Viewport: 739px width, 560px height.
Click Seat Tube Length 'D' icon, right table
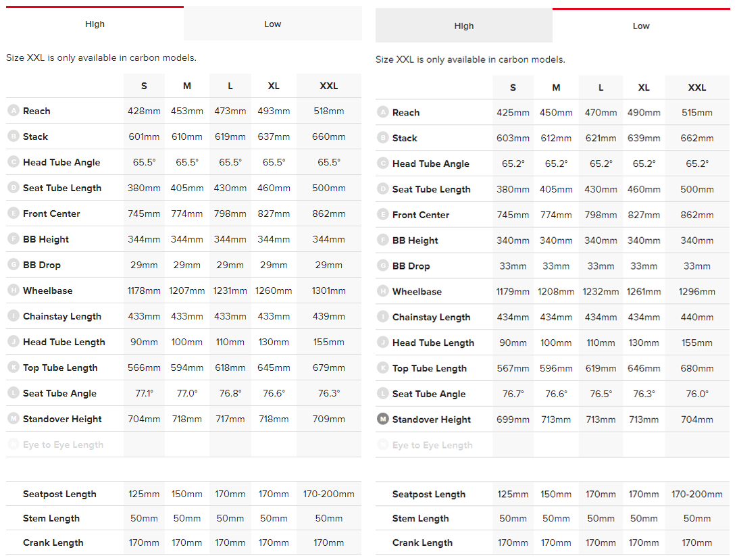click(x=382, y=189)
